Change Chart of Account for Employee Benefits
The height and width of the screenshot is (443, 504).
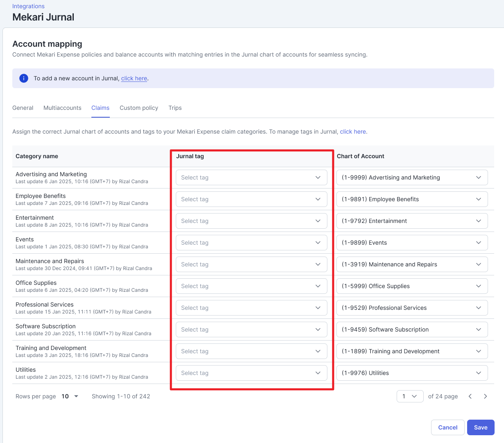click(x=412, y=199)
